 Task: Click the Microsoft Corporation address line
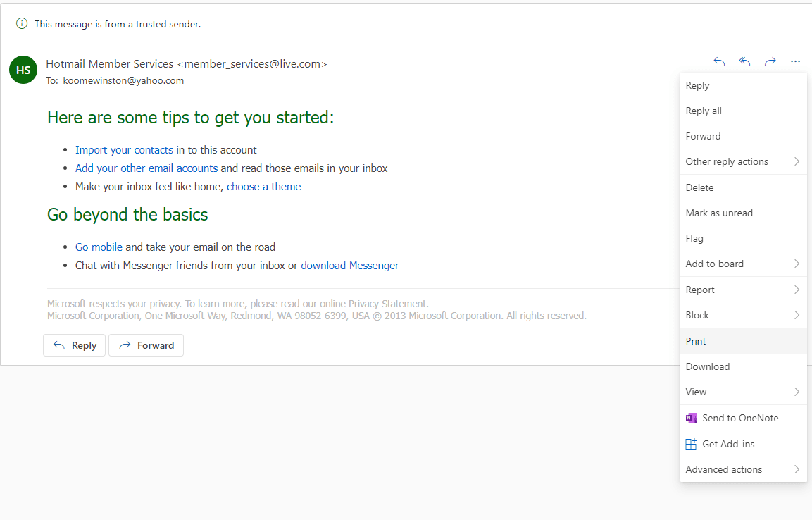pos(316,316)
